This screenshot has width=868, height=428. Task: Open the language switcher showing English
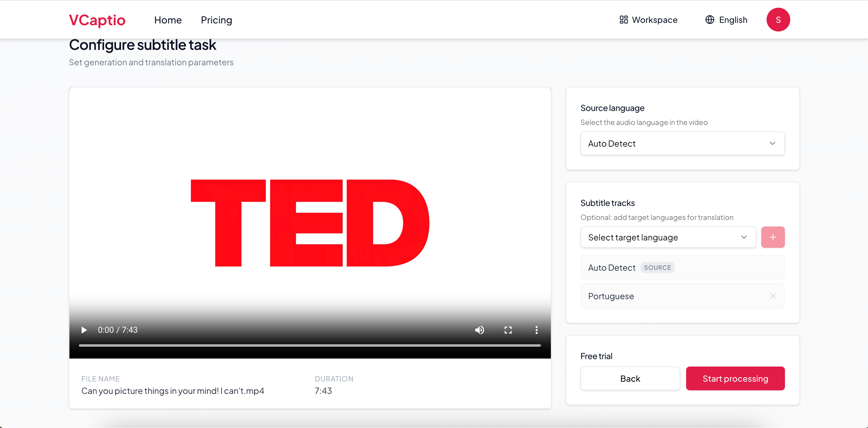click(726, 20)
